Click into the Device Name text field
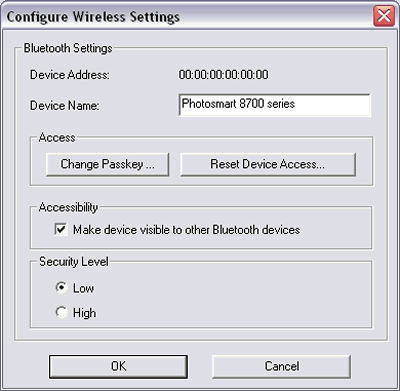This screenshot has width=400, height=391. pos(274,105)
